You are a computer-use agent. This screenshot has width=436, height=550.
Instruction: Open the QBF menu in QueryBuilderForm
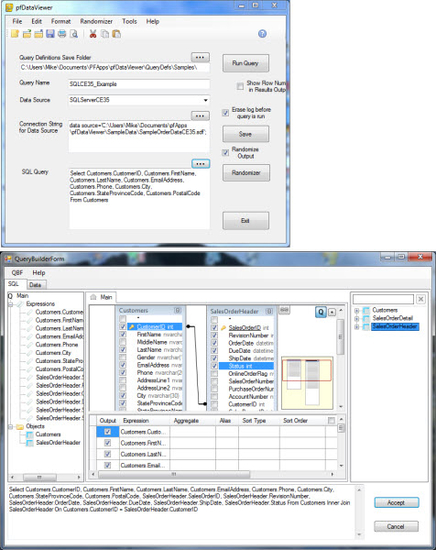[x=17, y=273]
